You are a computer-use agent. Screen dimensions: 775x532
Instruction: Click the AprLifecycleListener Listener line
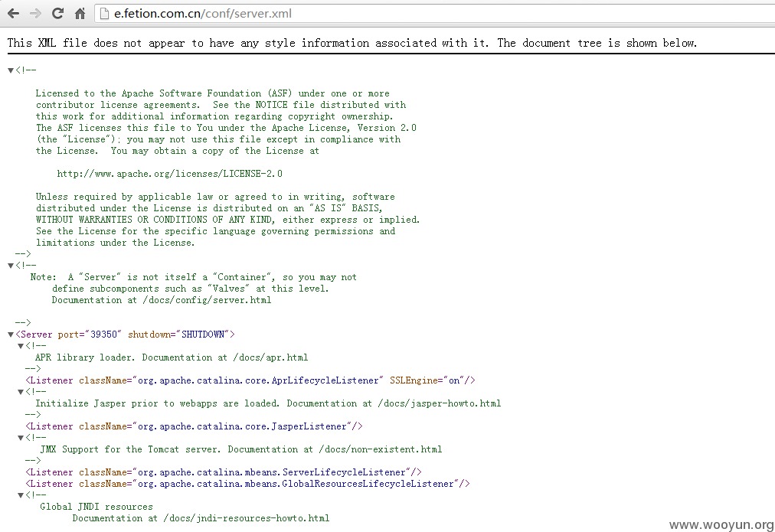click(250, 380)
